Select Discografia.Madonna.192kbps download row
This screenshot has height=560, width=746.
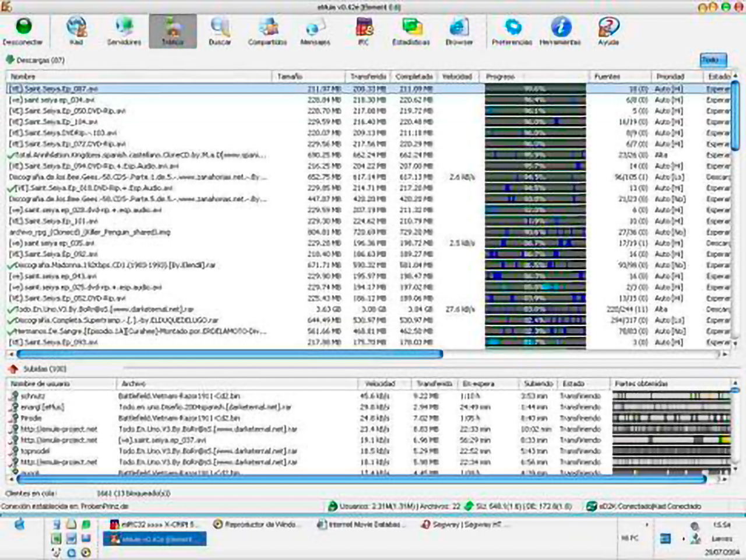coord(368,265)
